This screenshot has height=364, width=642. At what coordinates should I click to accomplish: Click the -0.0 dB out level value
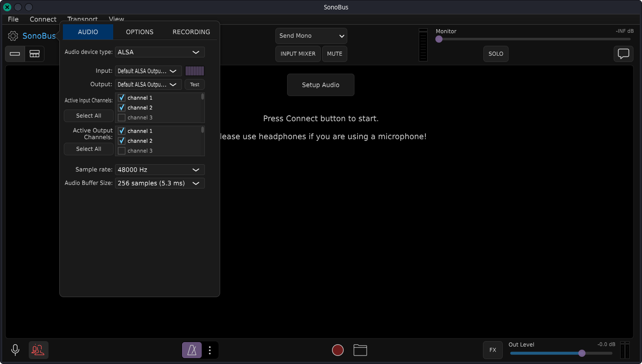pos(606,344)
